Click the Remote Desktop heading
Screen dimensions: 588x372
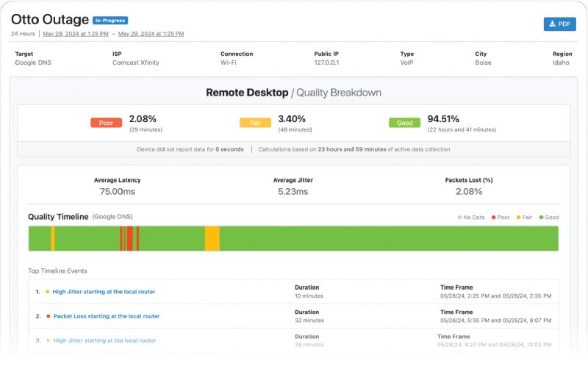pyautogui.click(x=247, y=93)
